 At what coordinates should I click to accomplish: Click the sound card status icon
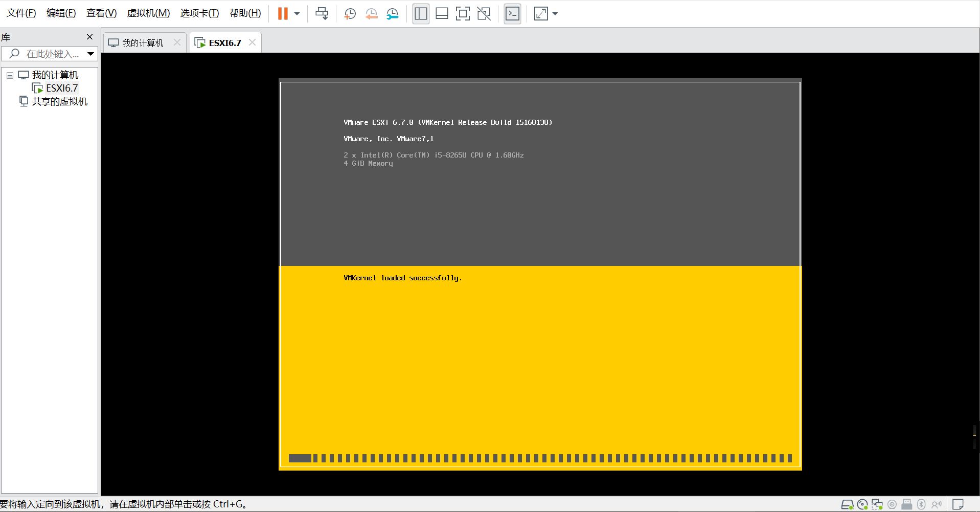[x=937, y=505]
